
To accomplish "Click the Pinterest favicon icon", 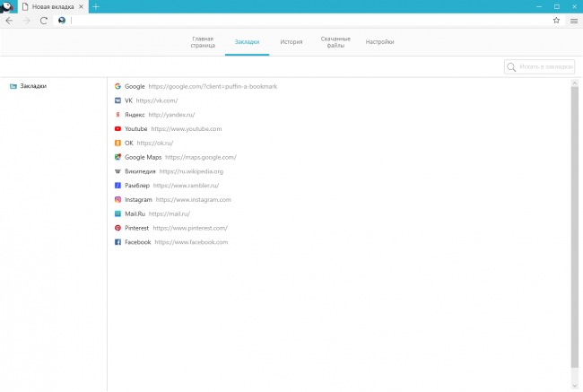I will (117, 228).
